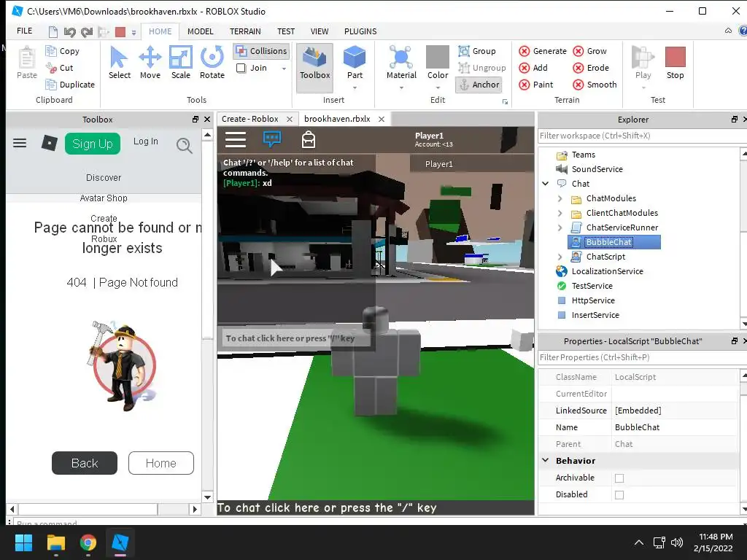Choose the Smooth terrain tool
This screenshot has height=560, width=747.
(595, 85)
